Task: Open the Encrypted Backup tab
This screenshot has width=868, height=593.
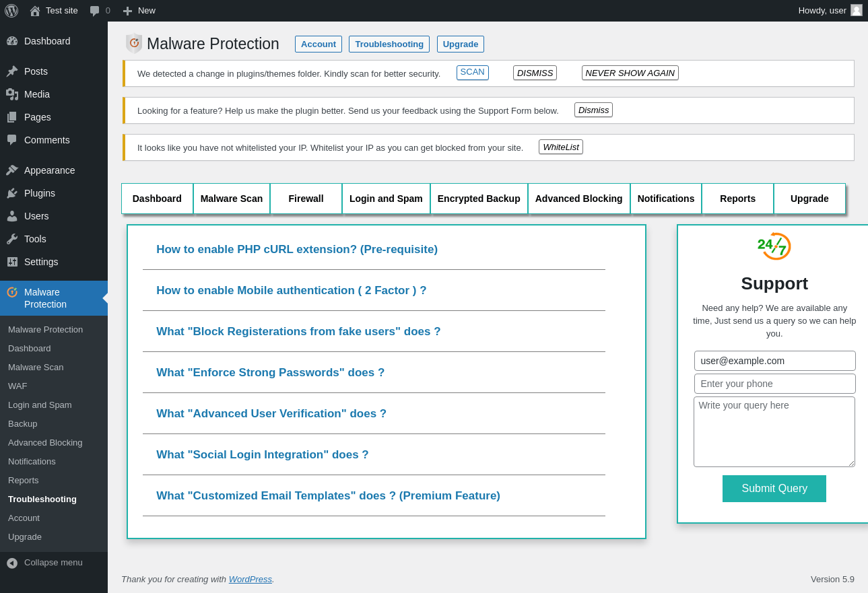Action: (x=479, y=199)
